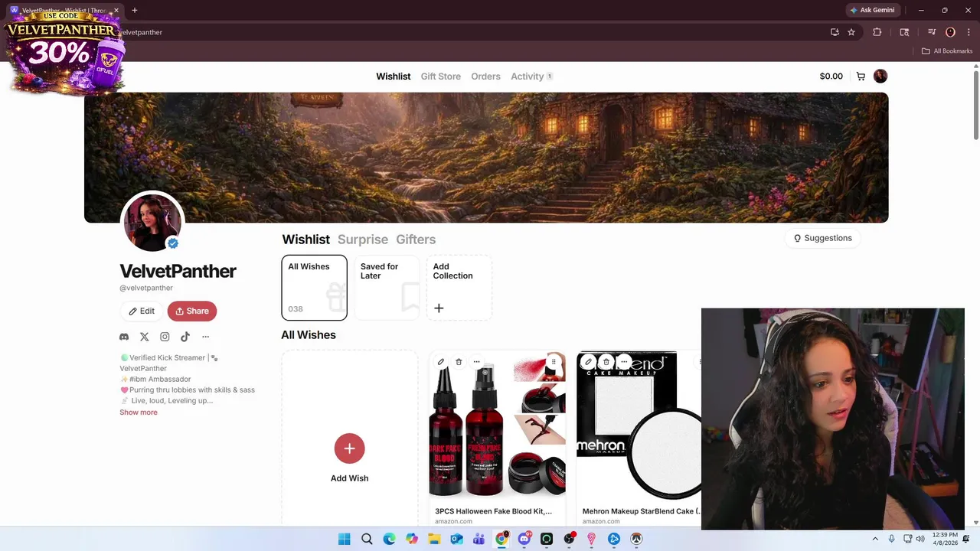Expand bio with Show more
The image size is (980, 551).
[139, 412]
